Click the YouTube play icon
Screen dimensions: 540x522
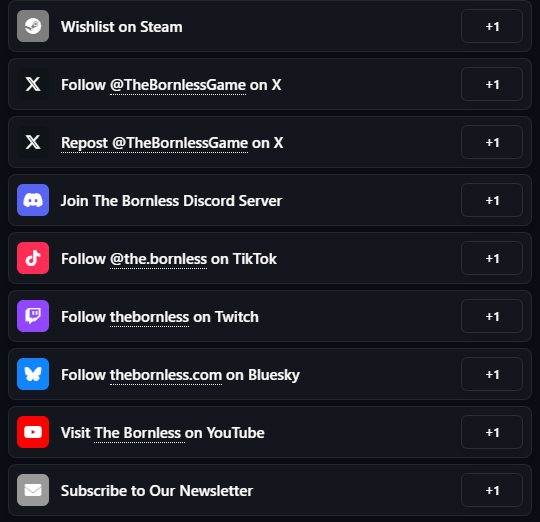[33, 432]
